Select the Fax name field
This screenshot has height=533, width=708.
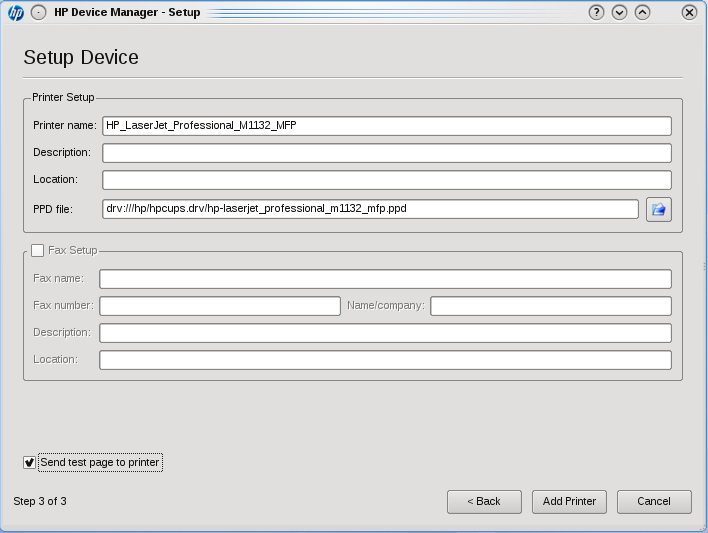tap(386, 279)
